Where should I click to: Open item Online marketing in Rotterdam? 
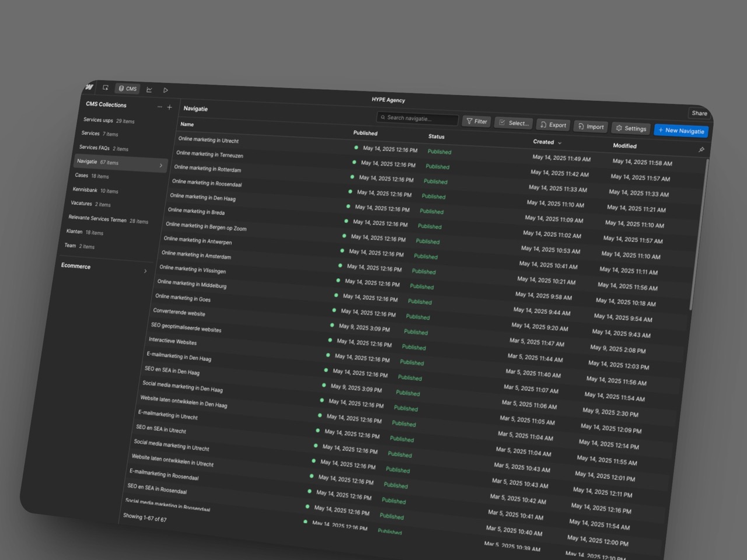(207, 169)
